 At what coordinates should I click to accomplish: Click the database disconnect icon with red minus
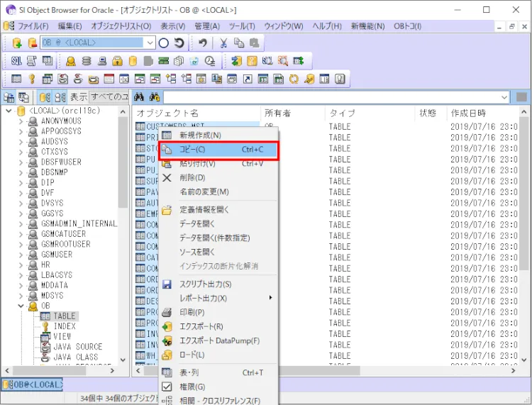pos(32,43)
